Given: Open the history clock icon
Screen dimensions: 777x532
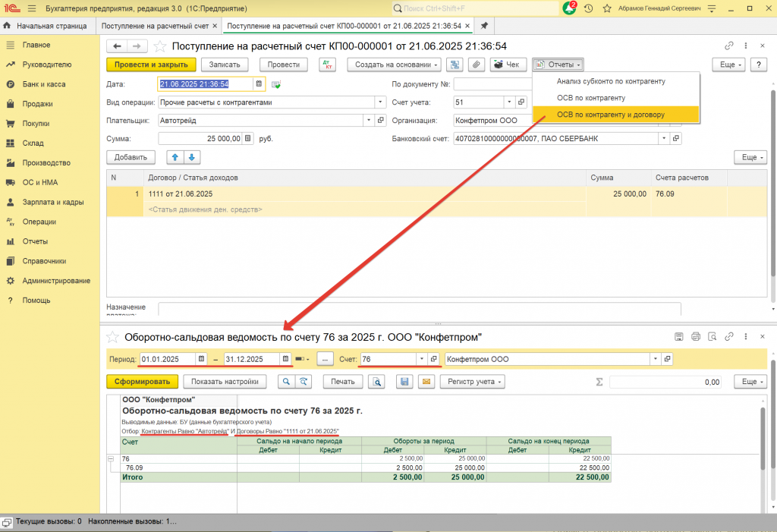Looking at the screenshot, I should pyautogui.click(x=588, y=8).
